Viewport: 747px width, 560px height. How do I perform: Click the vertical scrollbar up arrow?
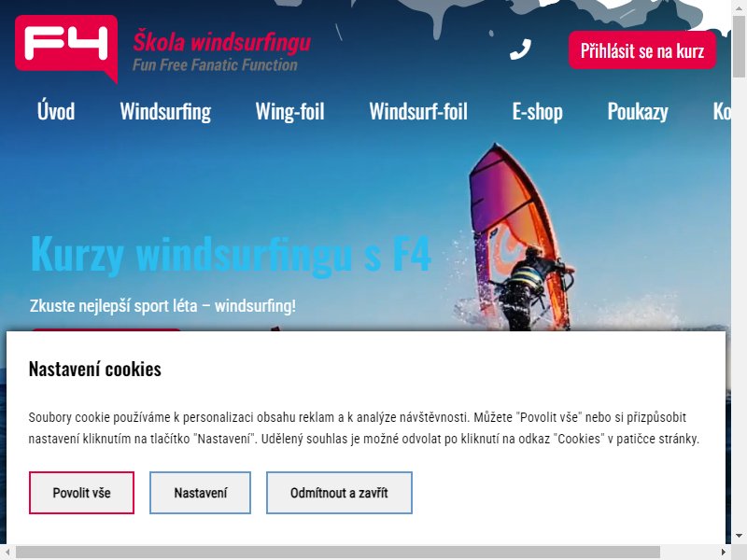pyautogui.click(x=739, y=7)
